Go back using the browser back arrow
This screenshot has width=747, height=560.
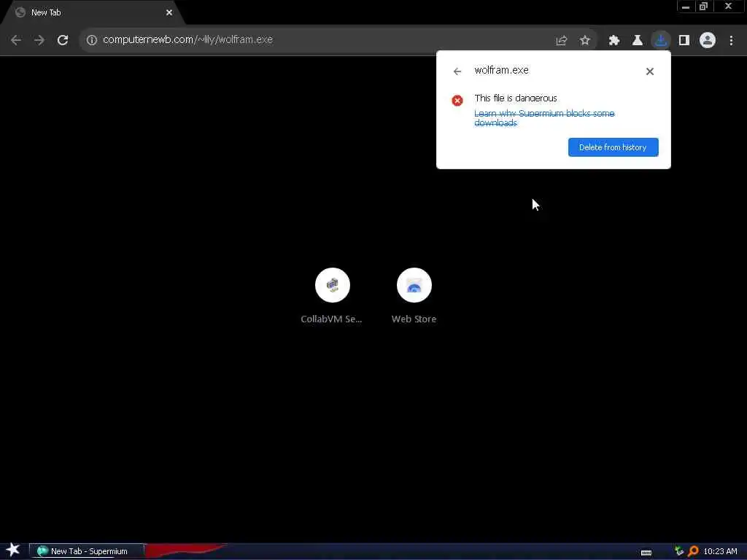(16, 40)
